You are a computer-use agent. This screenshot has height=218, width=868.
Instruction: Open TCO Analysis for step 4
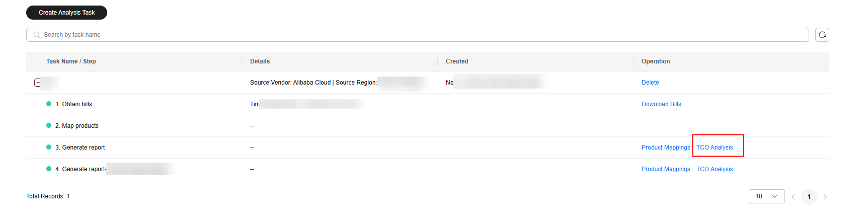click(715, 169)
